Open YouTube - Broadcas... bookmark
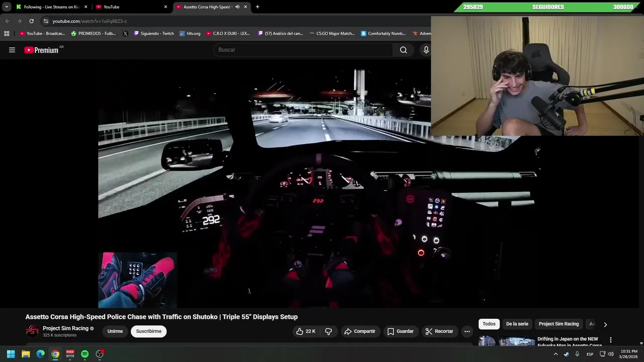This screenshot has width=644, height=362. pos(42,34)
